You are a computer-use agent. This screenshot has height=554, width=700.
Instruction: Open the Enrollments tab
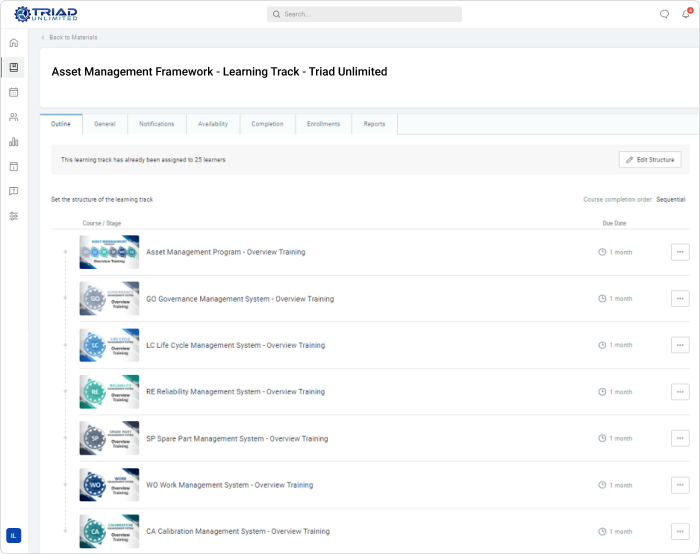(x=324, y=124)
